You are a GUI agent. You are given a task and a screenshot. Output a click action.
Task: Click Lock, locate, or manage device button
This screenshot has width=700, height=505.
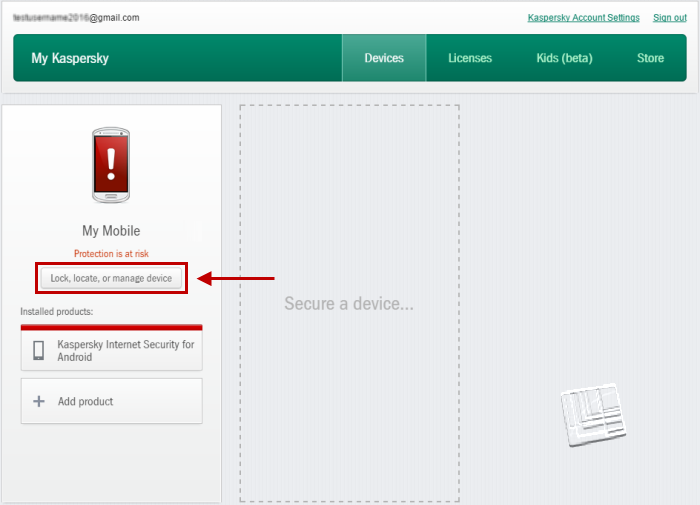[111, 278]
